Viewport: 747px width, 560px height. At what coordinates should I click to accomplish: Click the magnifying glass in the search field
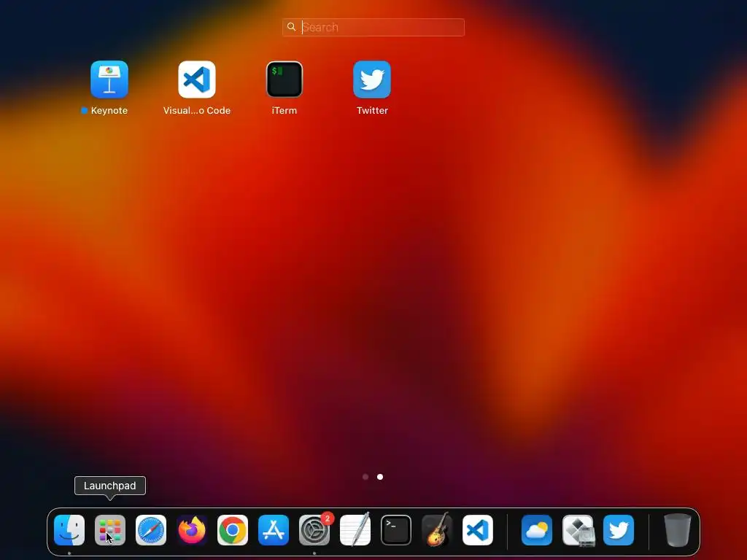[292, 27]
